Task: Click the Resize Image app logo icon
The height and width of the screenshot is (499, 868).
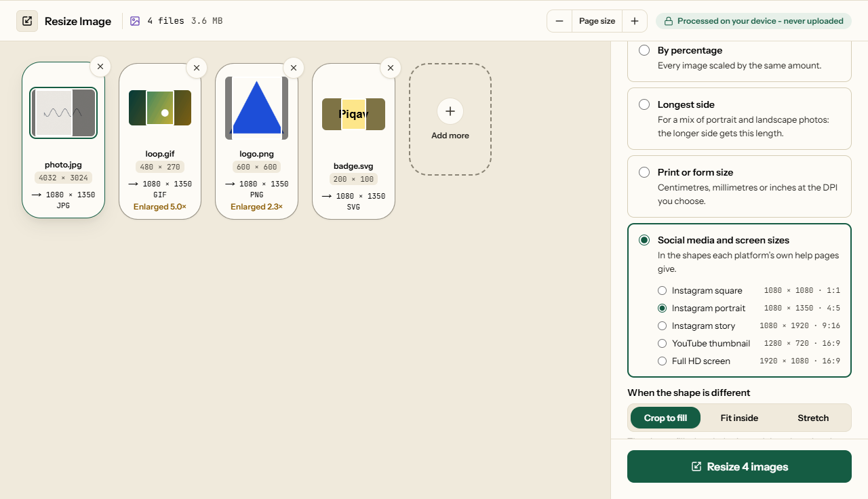Action: [x=27, y=21]
